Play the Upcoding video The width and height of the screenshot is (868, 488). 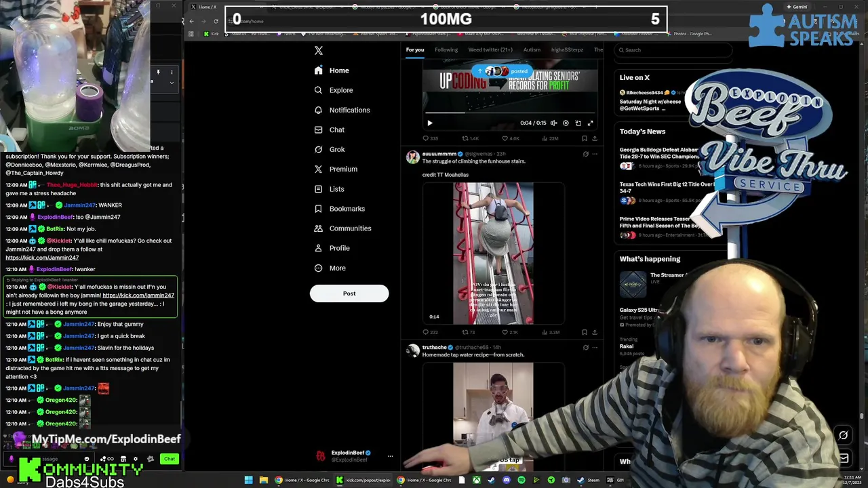coord(429,123)
